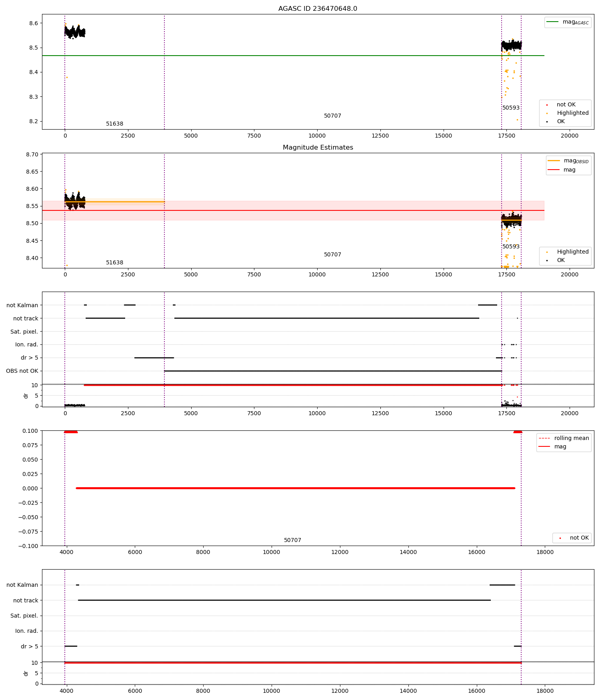Click the y-axis tick label 8.55

tap(32, 206)
